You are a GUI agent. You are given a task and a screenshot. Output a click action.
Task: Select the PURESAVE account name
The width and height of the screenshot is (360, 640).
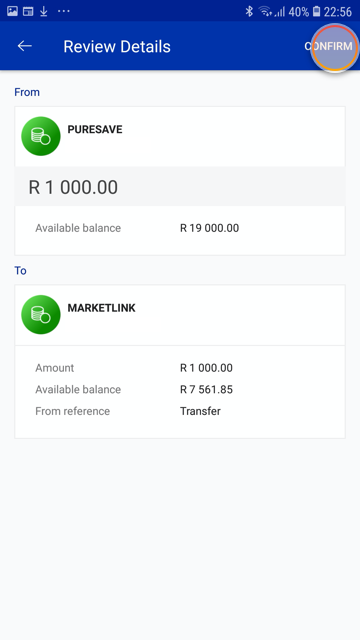point(95,129)
